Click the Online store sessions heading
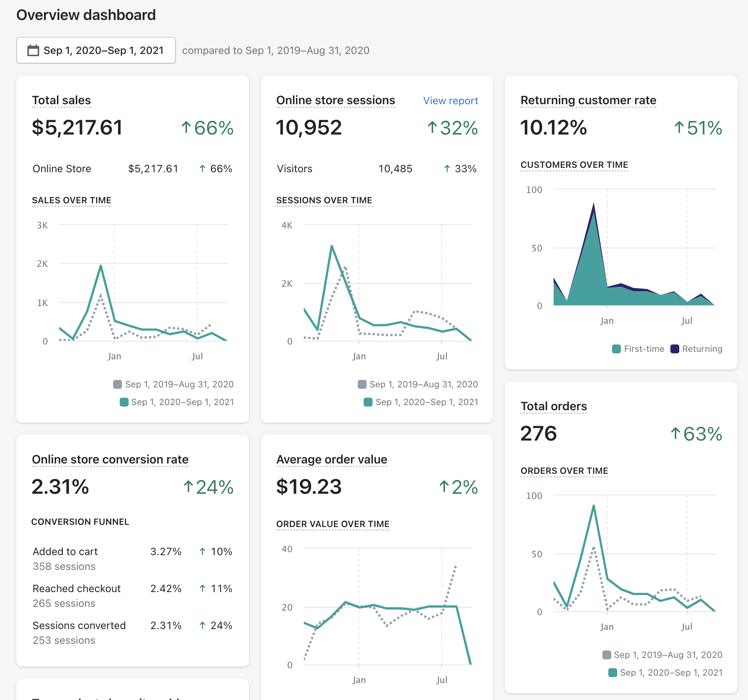The image size is (748, 700). tap(335, 100)
